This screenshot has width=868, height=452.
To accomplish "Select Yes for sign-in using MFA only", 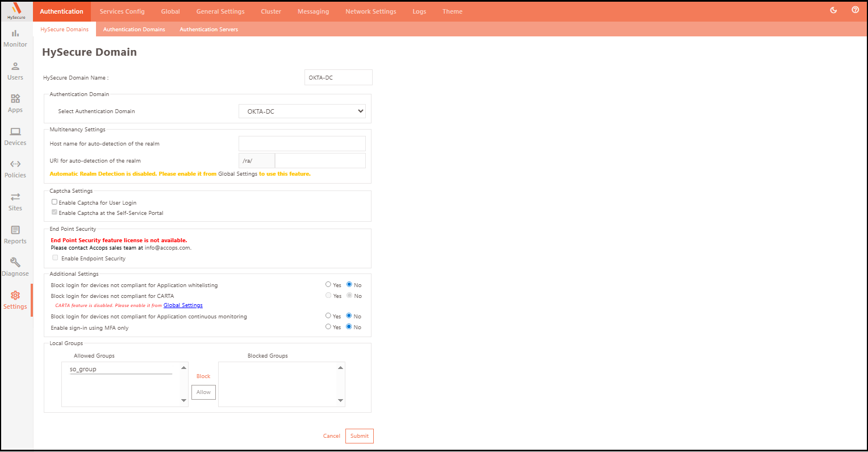I will (328, 327).
